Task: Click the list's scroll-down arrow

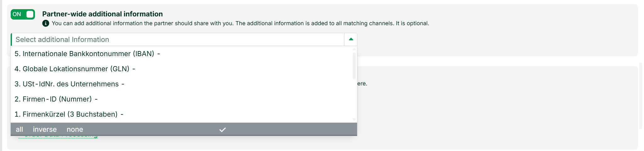Action: tap(354, 119)
